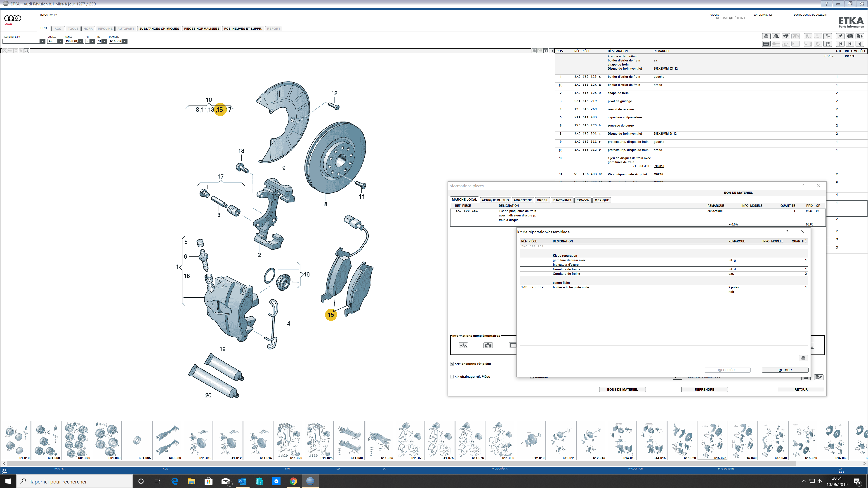Click the wheel and spring icon
The image size is (868, 488).
click(776, 36)
